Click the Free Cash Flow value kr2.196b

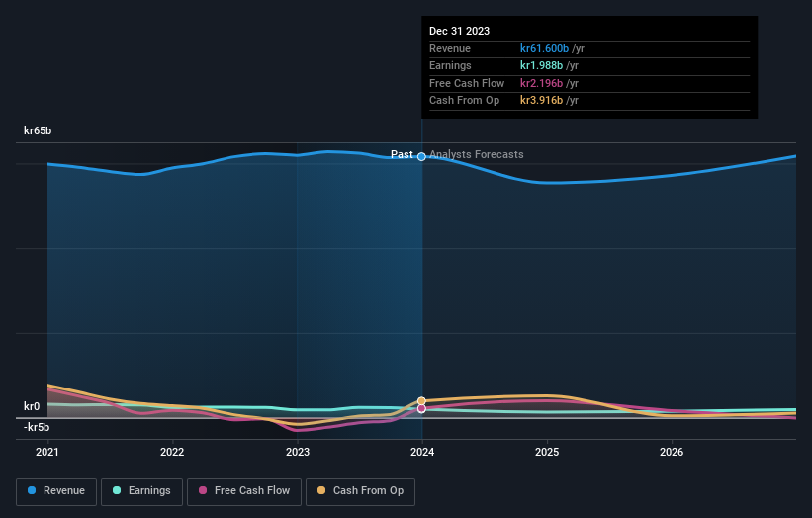[541, 83]
